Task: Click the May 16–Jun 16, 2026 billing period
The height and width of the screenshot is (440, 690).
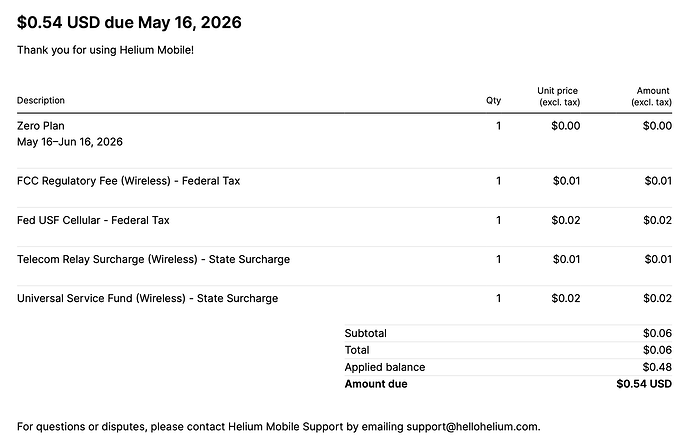Action: [x=70, y=142]
